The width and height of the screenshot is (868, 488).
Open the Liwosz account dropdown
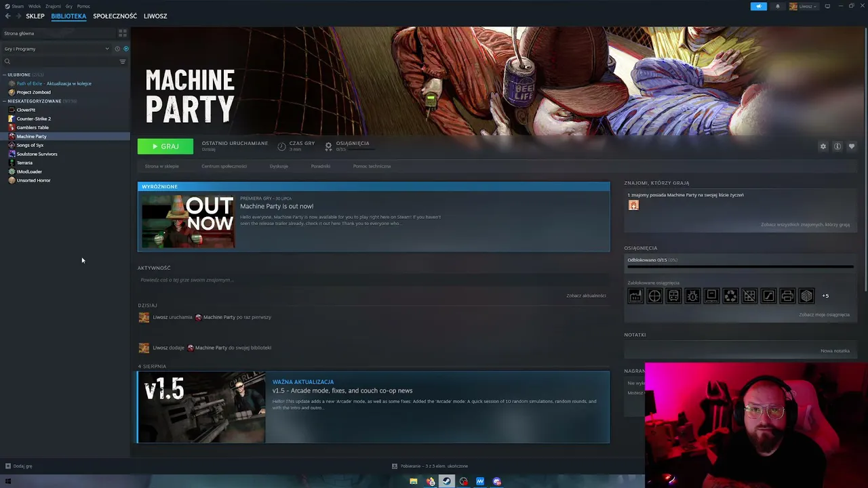pyautogui.click(x=803, y=6)
